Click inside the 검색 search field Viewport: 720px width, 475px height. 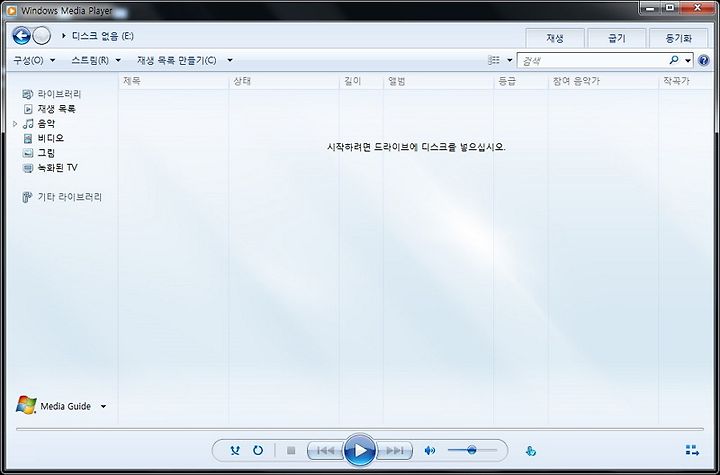point(592,60)
